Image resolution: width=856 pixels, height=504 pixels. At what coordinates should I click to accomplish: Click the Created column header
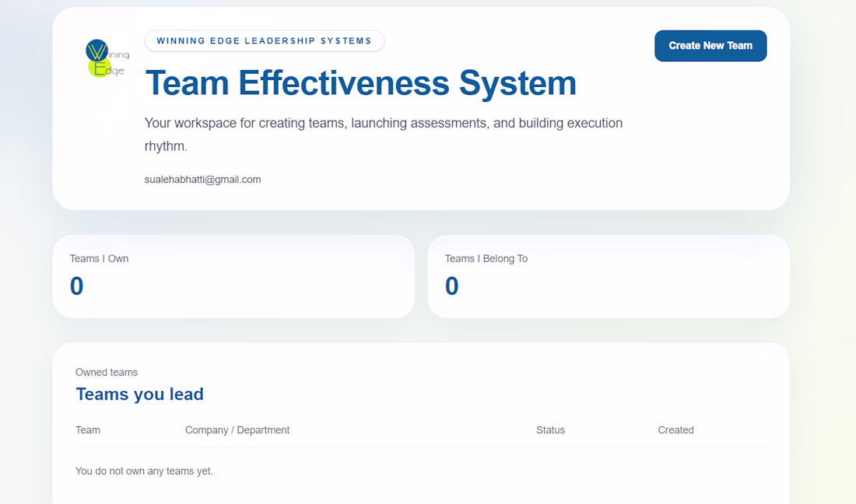tap(675, 430)
